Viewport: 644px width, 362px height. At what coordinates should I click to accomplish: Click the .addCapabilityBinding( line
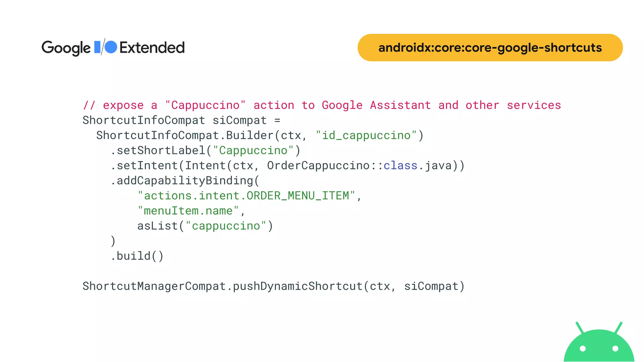pyautogui.click(x=185, y=181)
